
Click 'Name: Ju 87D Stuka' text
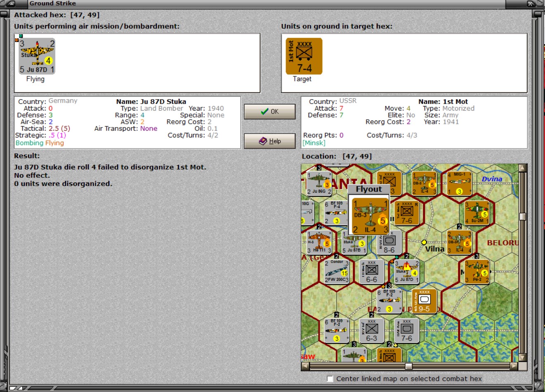[151, 102]
